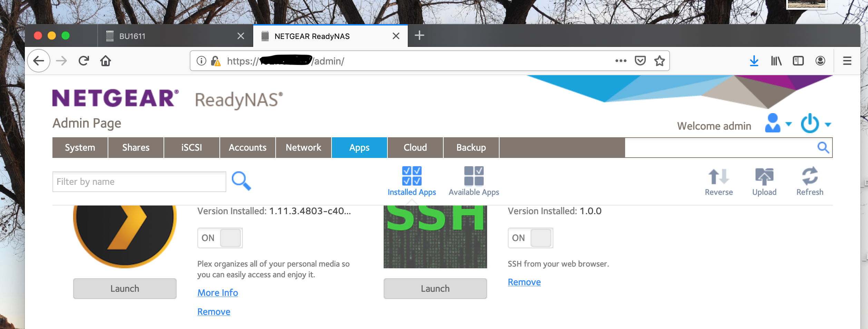
Task: Remove the SSH app link
Action: click(524, 282)
